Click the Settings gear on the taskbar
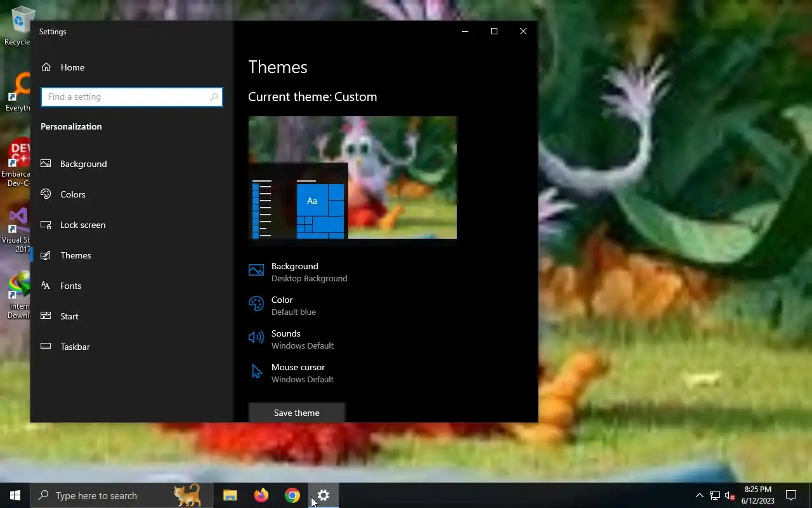 pyautogui.click(x=324, y=495)
